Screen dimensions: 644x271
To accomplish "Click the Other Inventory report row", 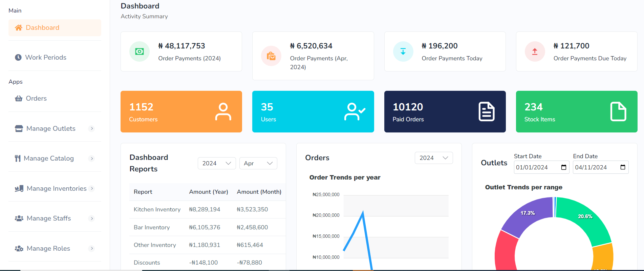I will click(x=207, y=245).
